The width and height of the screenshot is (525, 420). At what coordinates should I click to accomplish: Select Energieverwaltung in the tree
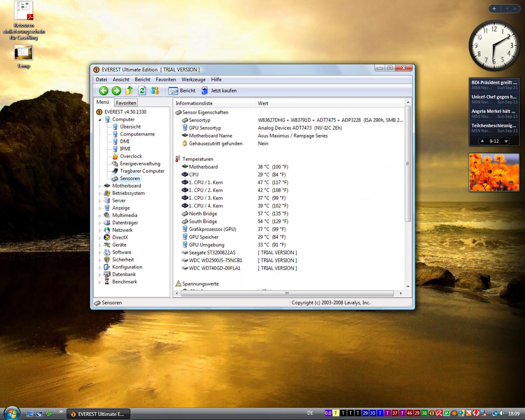click(140, 164)
